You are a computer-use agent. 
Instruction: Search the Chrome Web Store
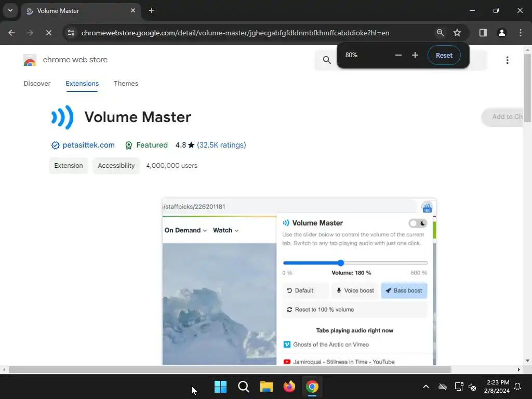click(327, 60)
